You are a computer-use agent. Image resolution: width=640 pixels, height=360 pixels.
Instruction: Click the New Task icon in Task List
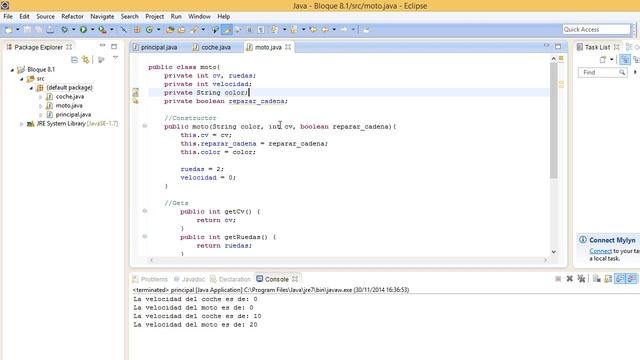click(x=603, y=60)
